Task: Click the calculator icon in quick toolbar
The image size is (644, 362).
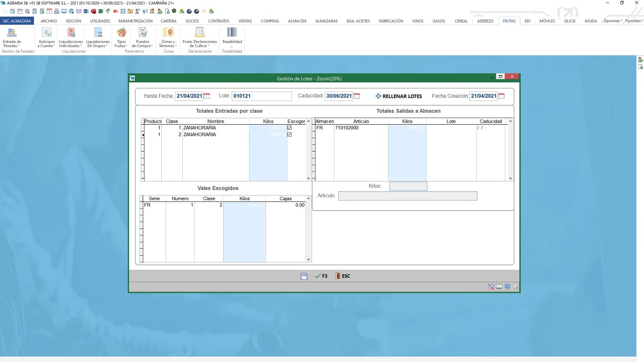Action: (x=35, y=11)
